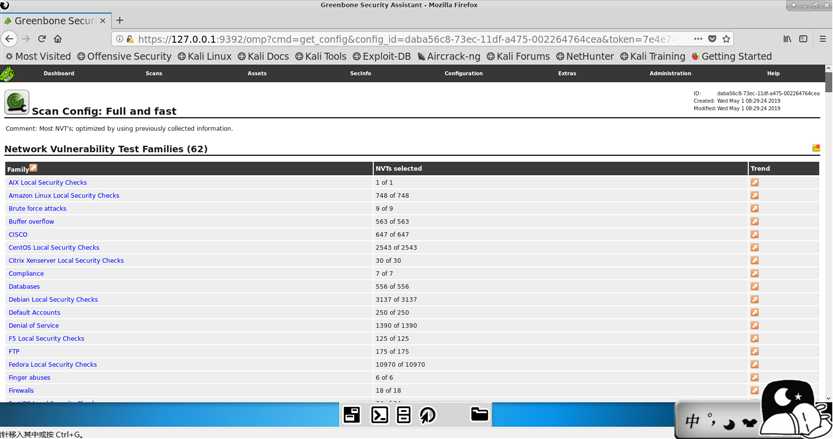Image resolution: width=833 pixels, height=439 pixels.
Task: Click the trend icon for F5 Local Security Checks
Action: [754, 339]
